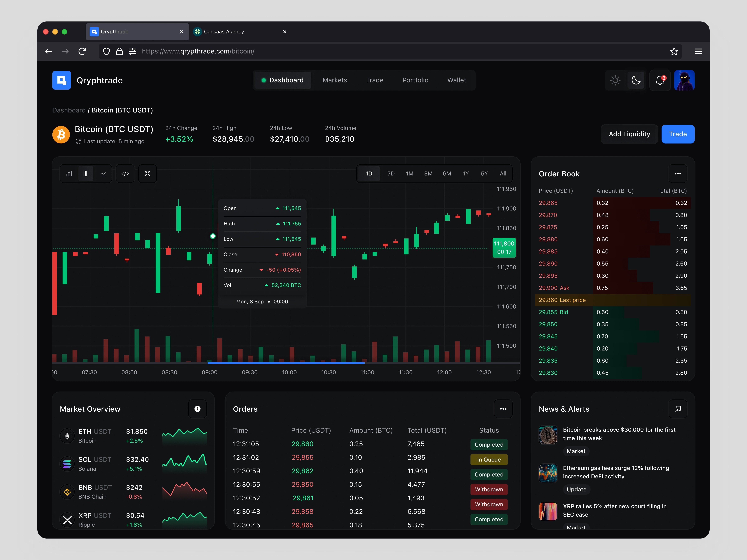The image size is (747, 560).
Task: Click the Bitcoin coin icon
Action: [x=61, y=134]
